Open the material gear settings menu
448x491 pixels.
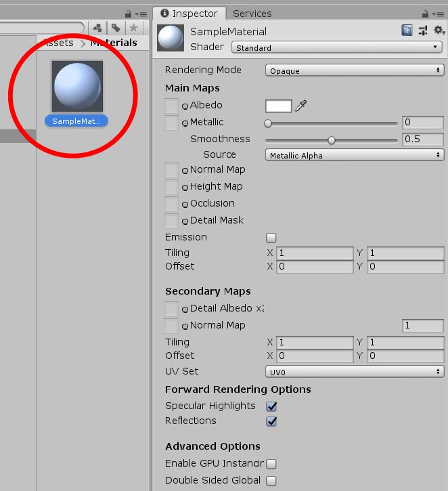tap(439, 30)
